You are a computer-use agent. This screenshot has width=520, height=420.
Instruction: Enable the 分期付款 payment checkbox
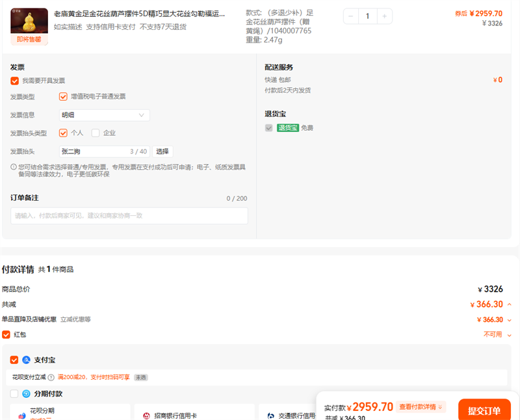14,394
